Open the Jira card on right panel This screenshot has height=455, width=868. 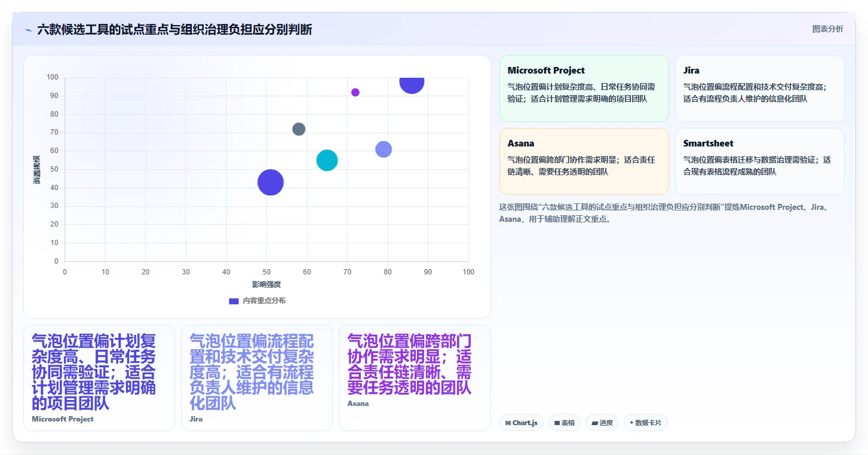[759, 88]
